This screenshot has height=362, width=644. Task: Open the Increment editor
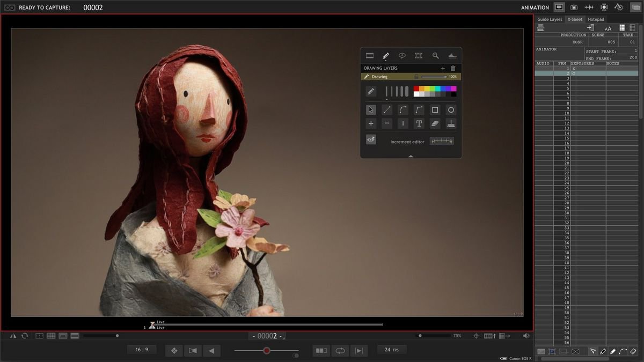point(442,141)
